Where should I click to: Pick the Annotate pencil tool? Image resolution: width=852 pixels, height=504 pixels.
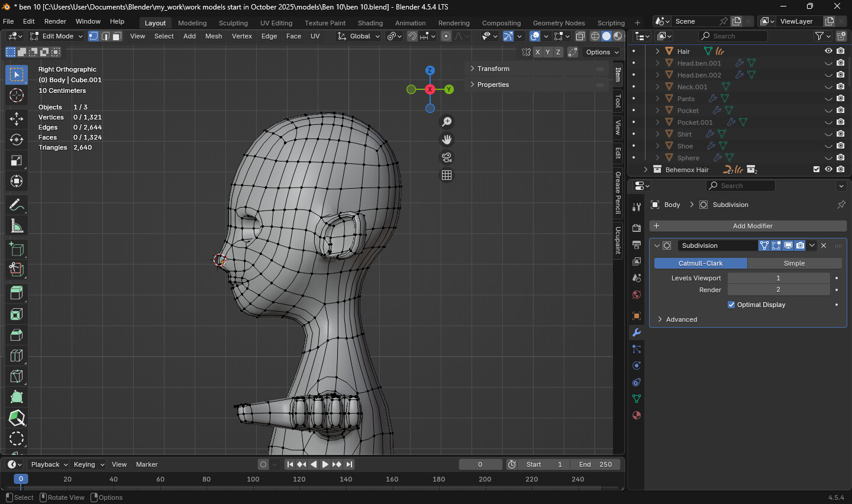point(17,205)
